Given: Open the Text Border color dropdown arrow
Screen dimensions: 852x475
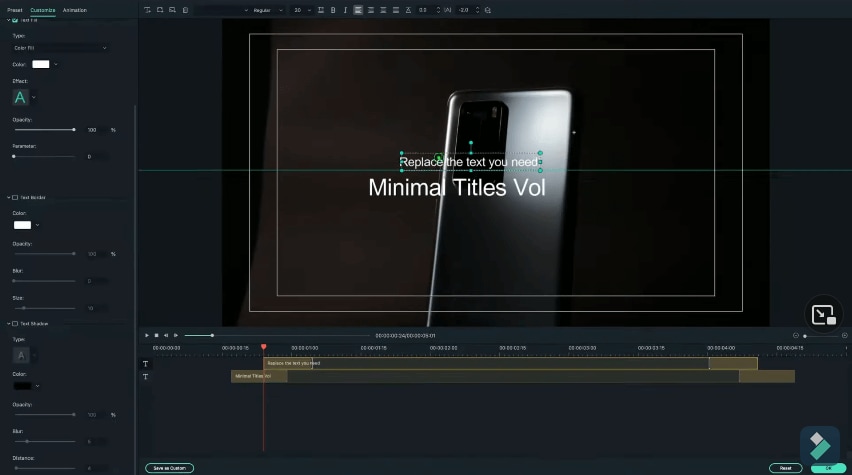Looking at the screenshot, I should point(37,225).
